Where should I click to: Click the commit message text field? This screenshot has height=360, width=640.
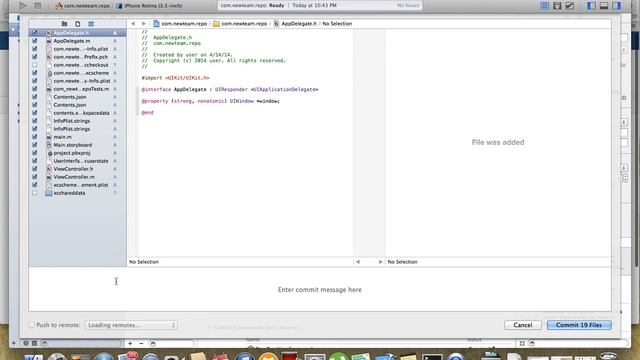(x=320, y=289)
